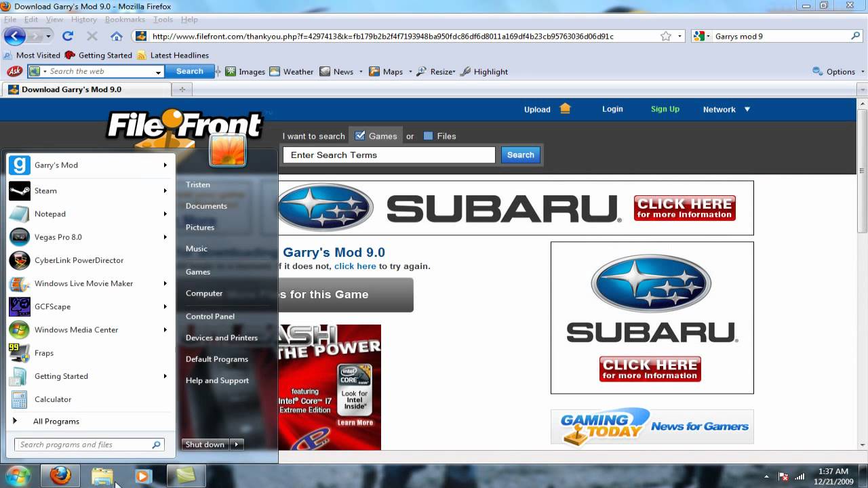
Task: Click the Firefox forward arrow button
Action: pos(35,36)
